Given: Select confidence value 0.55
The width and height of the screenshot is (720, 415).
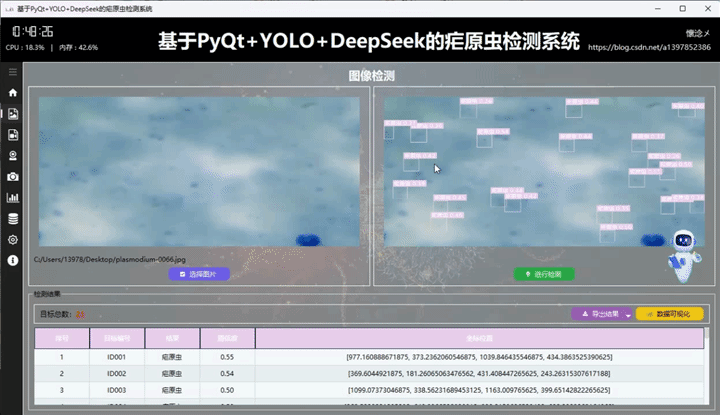Looking at the screenshot, I should [x=227, y=357].
